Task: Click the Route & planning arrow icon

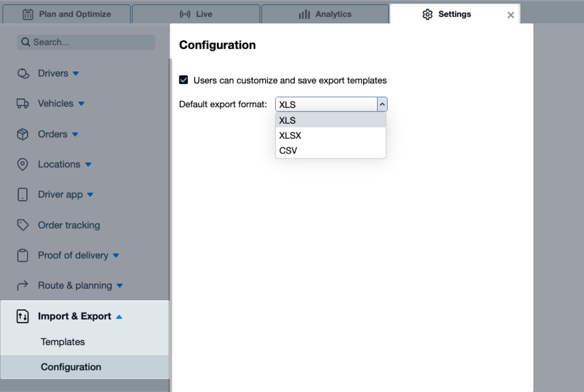Action: click(22, 286)
